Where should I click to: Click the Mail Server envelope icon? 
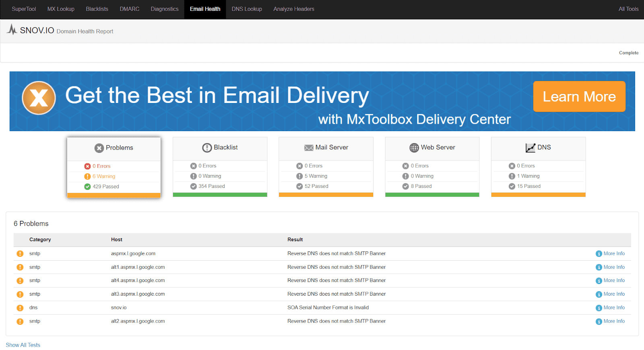tap(309, 148)
